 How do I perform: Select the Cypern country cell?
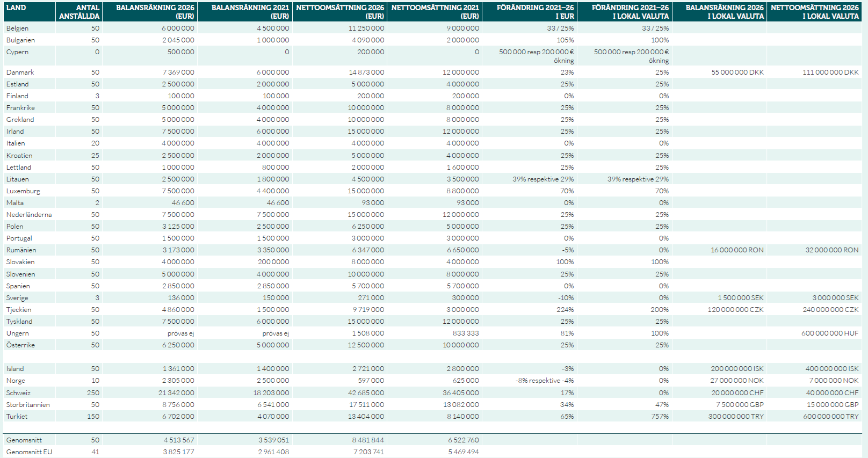18,52
